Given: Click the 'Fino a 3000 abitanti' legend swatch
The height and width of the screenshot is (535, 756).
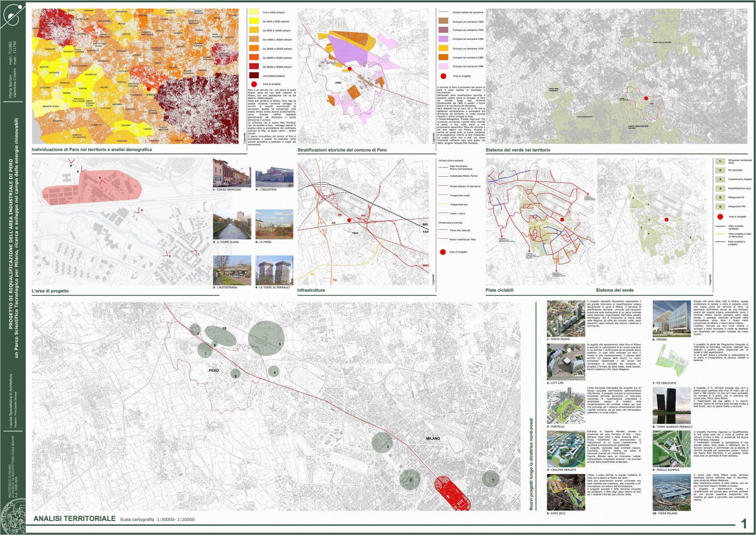Looking at the screenshot, I should pyautogui.click(x=254, y=12).
